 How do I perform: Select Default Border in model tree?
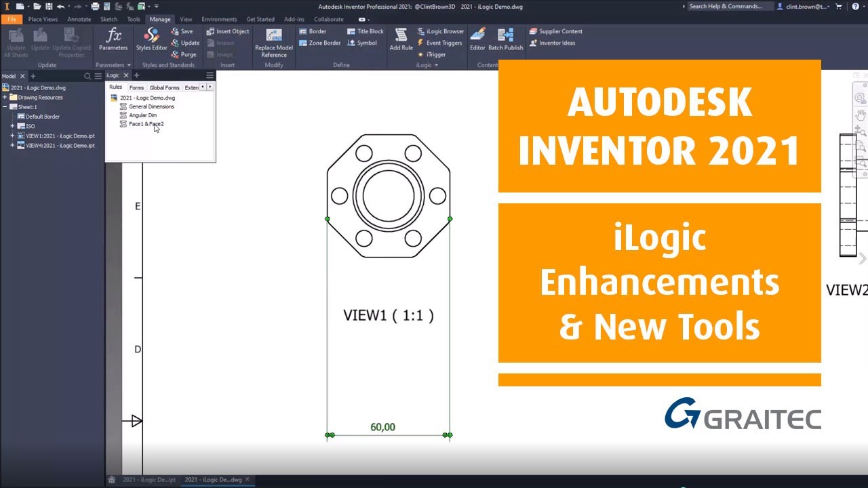pyautogui.click(x=43, y=117)
